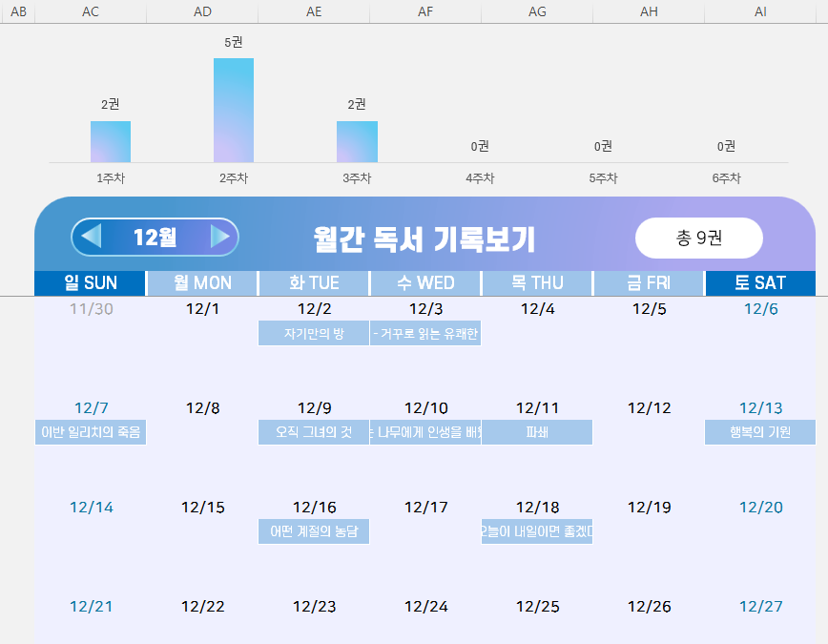Click the 3주차 chart bar

click(x=357, y=141)
